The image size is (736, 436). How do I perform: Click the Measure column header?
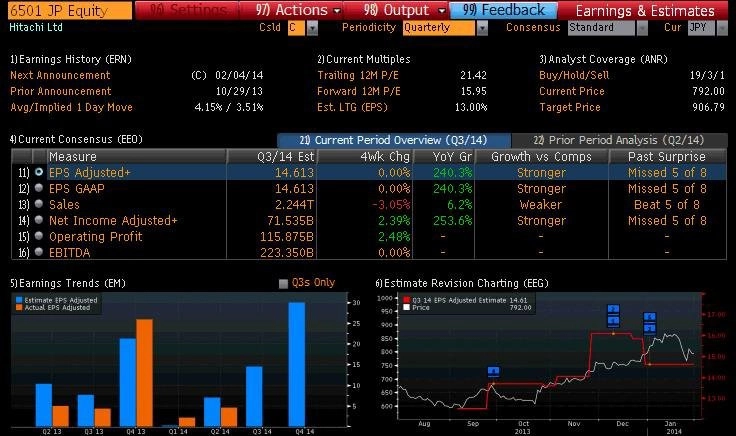click(x=137, y=156)
